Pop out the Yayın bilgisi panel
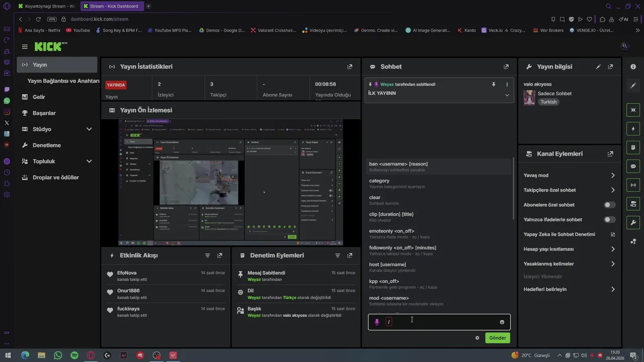 click(x=610, y=67)
